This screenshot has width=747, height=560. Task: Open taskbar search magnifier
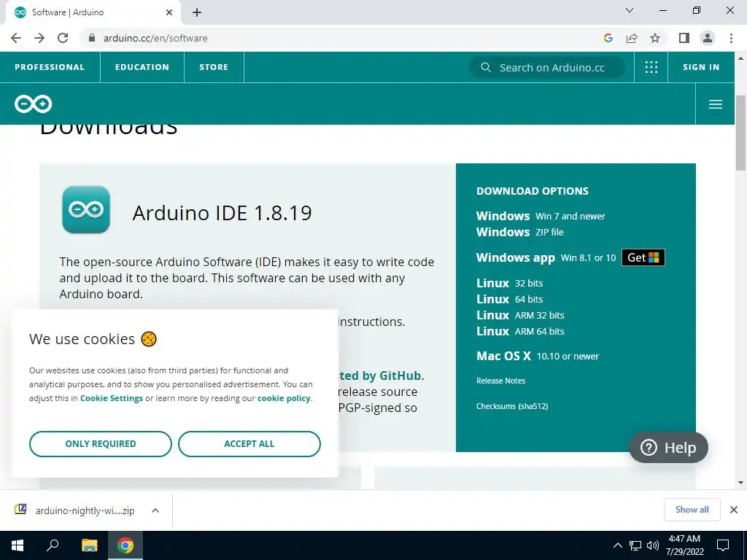coord(53,545)
